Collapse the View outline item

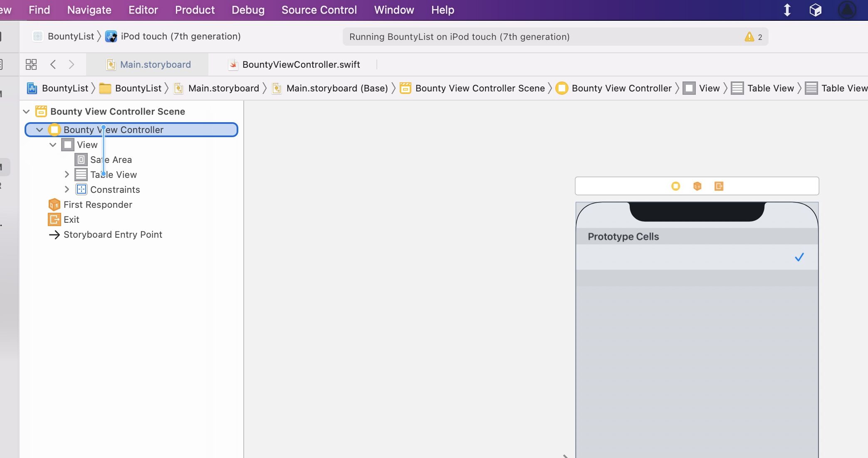coord(53,145)
